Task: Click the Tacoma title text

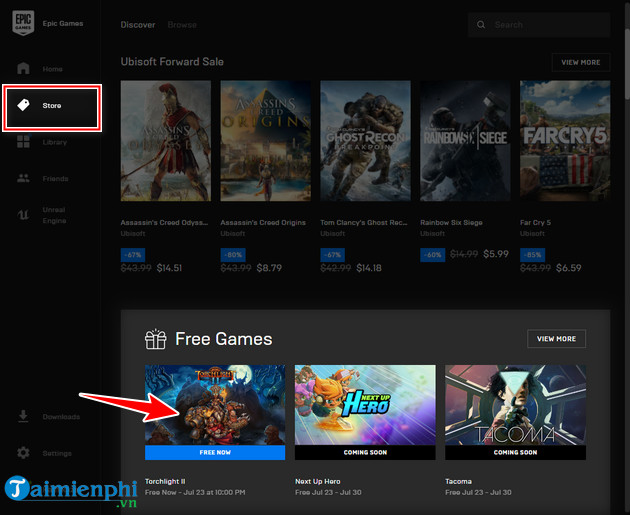Action: point(458,481)
